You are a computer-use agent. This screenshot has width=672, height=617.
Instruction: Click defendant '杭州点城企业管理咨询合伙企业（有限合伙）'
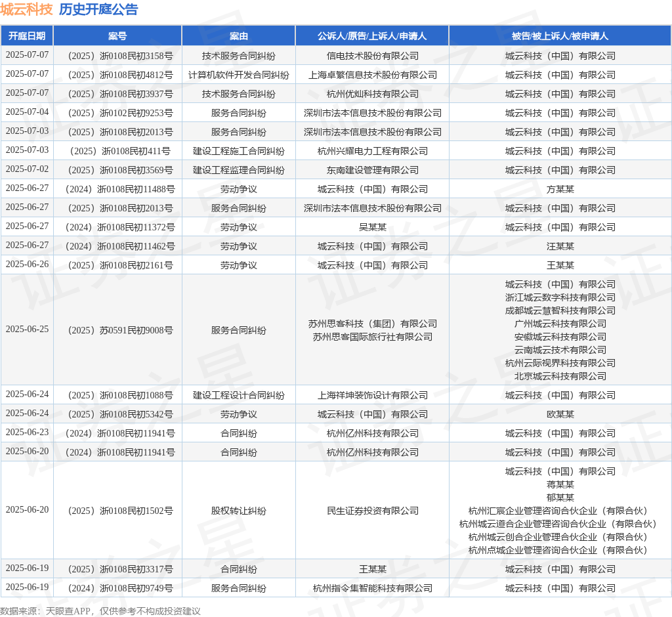(x=558, y=551)
